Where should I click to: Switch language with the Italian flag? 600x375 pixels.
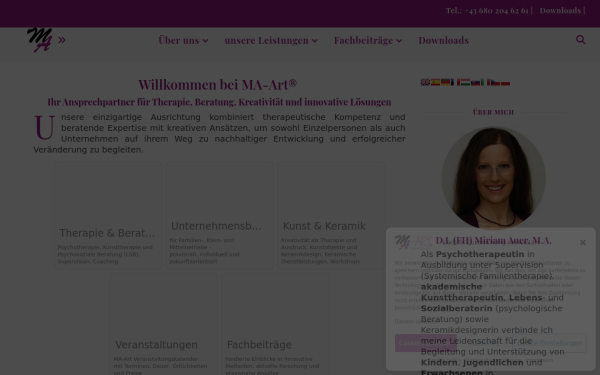pyautogui.click(x=485, y=82)
